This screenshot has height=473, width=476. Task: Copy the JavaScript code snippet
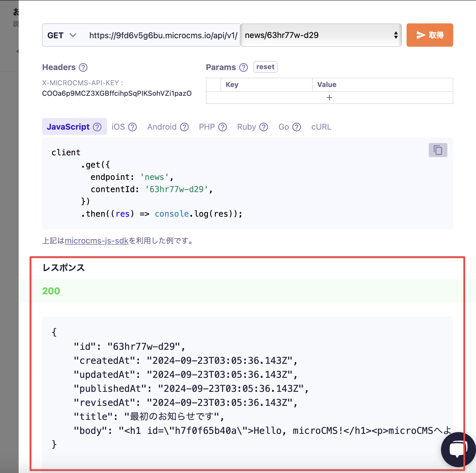pos(438,150)
